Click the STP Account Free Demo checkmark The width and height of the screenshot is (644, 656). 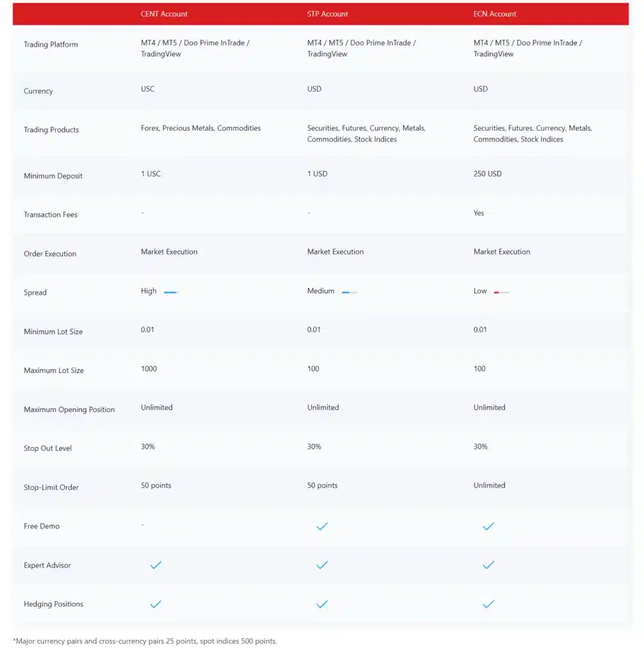pyautogui.click(x=322, y=527)
